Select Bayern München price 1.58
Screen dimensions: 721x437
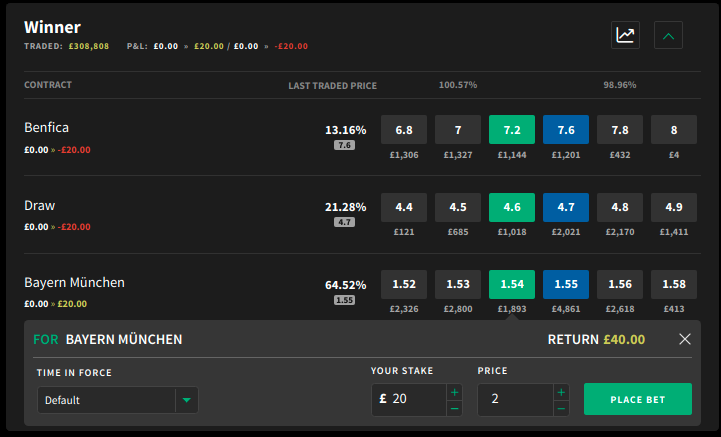(x=674, y=284)
